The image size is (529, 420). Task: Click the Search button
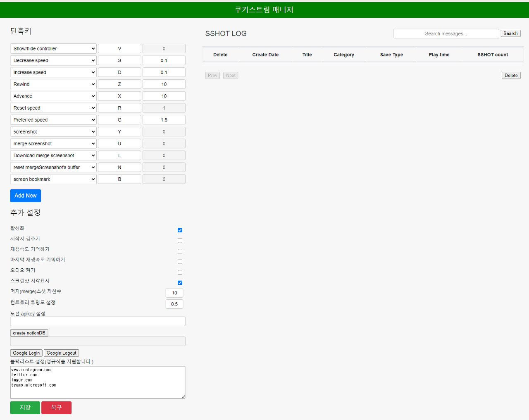click(x=510, y=33)
